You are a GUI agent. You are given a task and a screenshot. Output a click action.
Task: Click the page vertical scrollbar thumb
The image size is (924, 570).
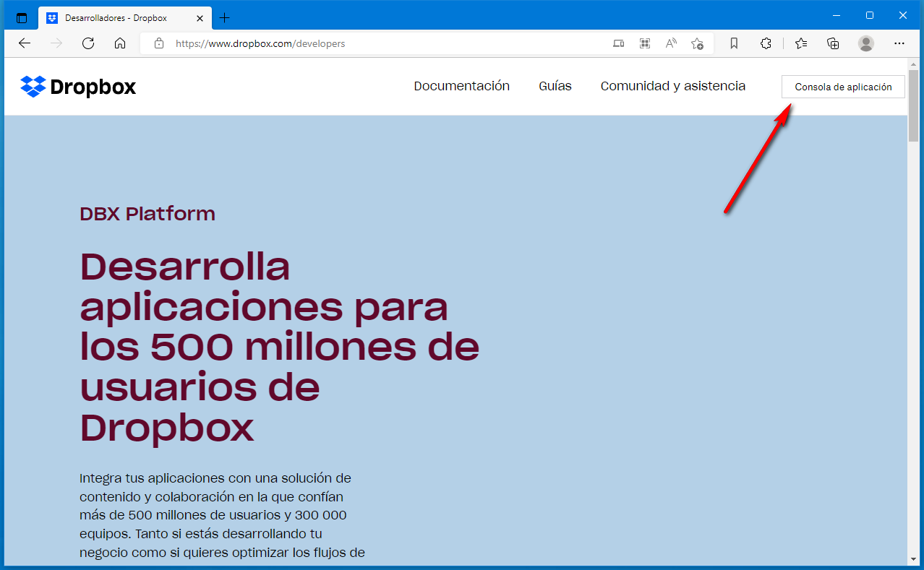(914, 105)
